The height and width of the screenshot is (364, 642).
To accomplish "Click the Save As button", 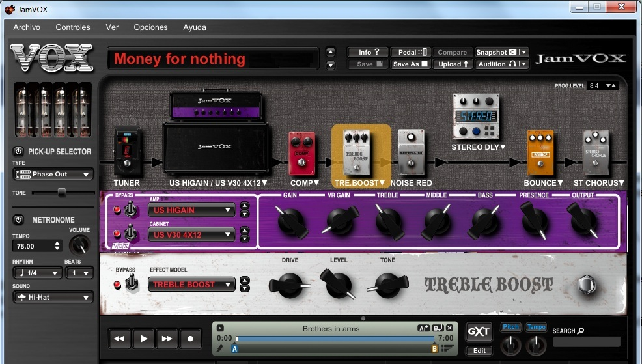I will click(411, 64).
